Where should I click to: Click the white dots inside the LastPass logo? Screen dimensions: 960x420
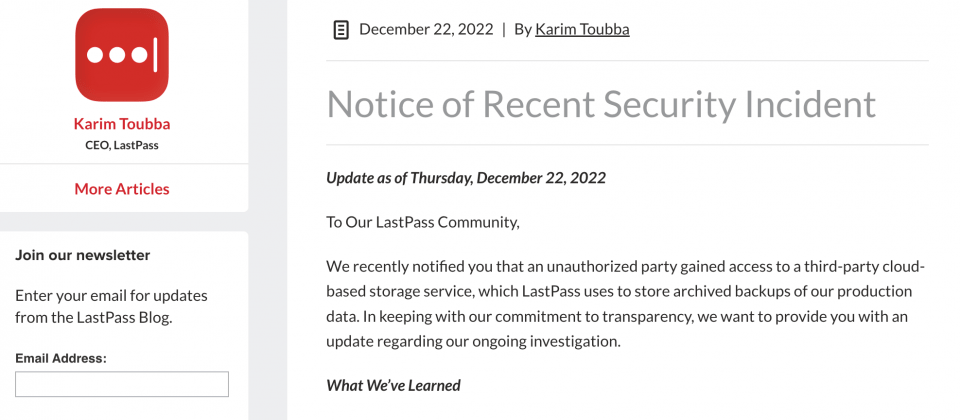click(x=117, y=55)
